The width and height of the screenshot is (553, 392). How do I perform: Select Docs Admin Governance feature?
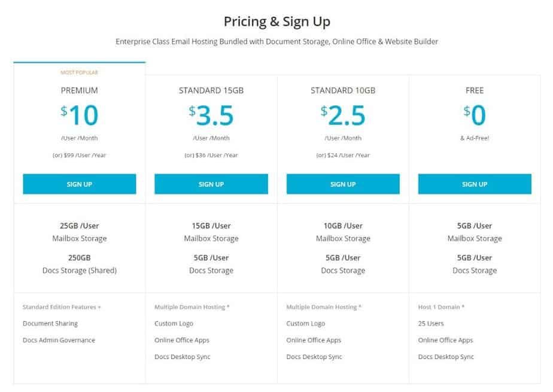pyautogui.click(x=59, y=341)
